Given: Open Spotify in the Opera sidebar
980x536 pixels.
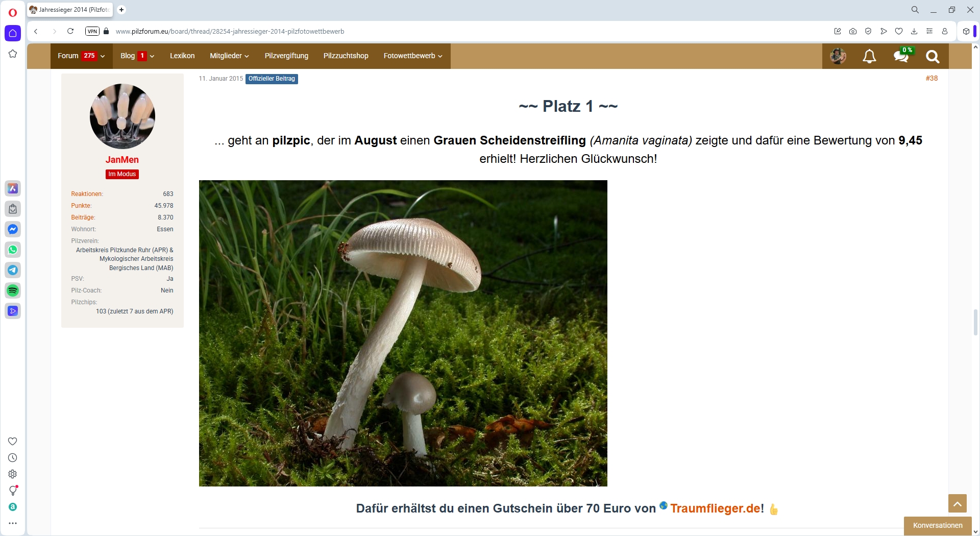Looking at the screenshot, I should coord(13,290).
